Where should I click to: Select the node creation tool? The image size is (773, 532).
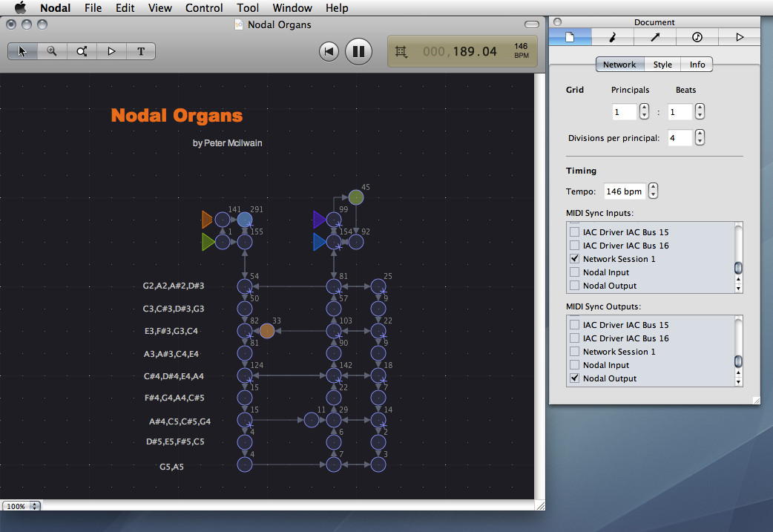click(x=82, y=51)
